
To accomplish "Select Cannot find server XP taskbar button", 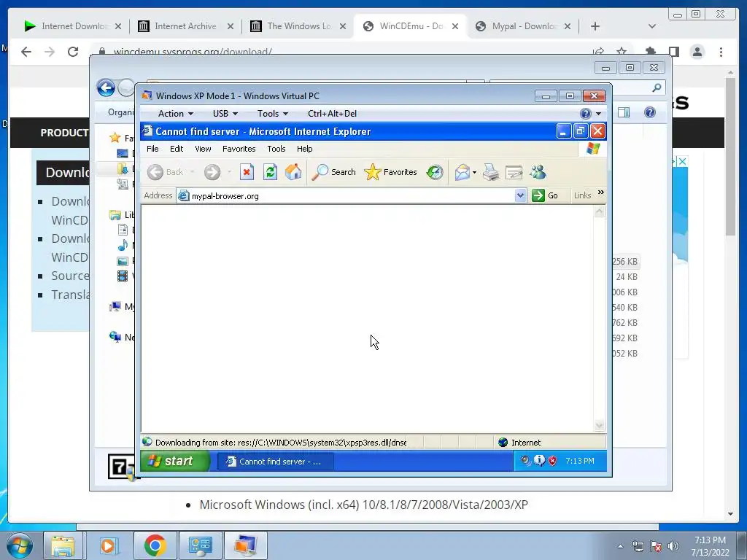I will pos(275,462).
